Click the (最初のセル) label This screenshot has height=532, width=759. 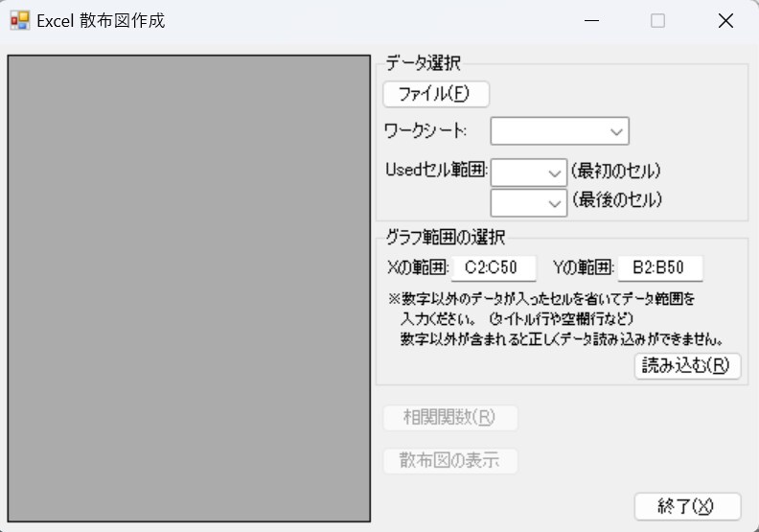coord(615,171)
